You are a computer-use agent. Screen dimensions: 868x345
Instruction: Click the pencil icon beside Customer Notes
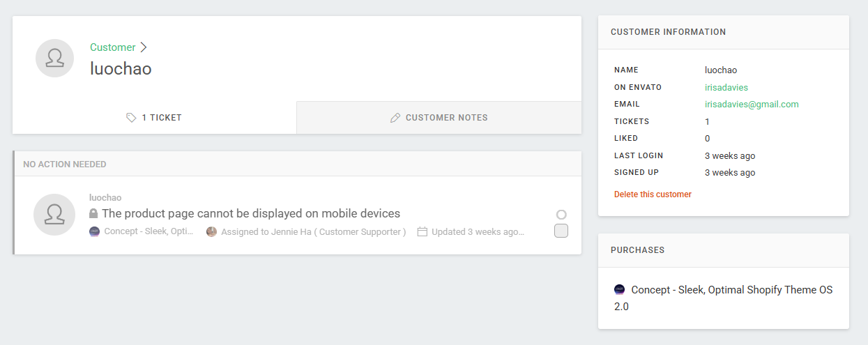coord(395,118)
